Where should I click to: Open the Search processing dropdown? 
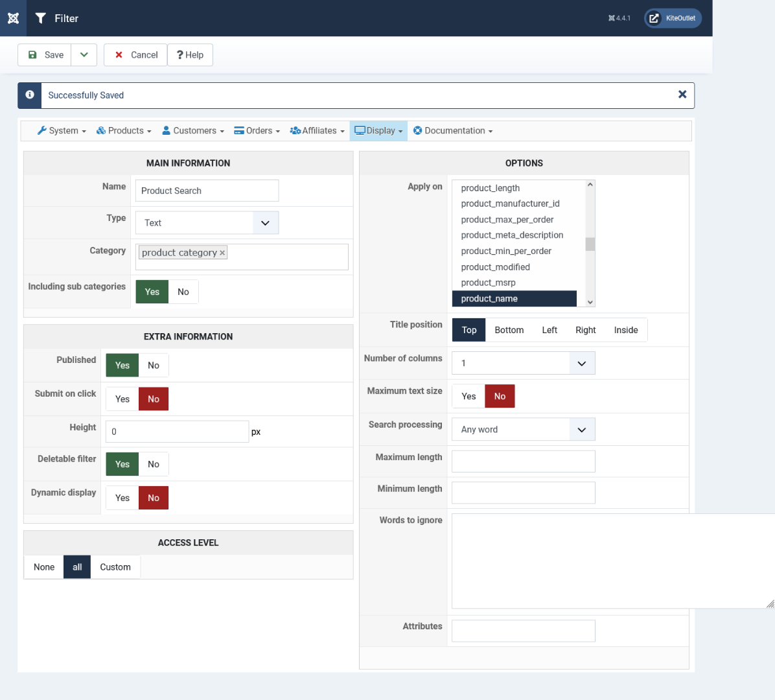click(524, 430)
